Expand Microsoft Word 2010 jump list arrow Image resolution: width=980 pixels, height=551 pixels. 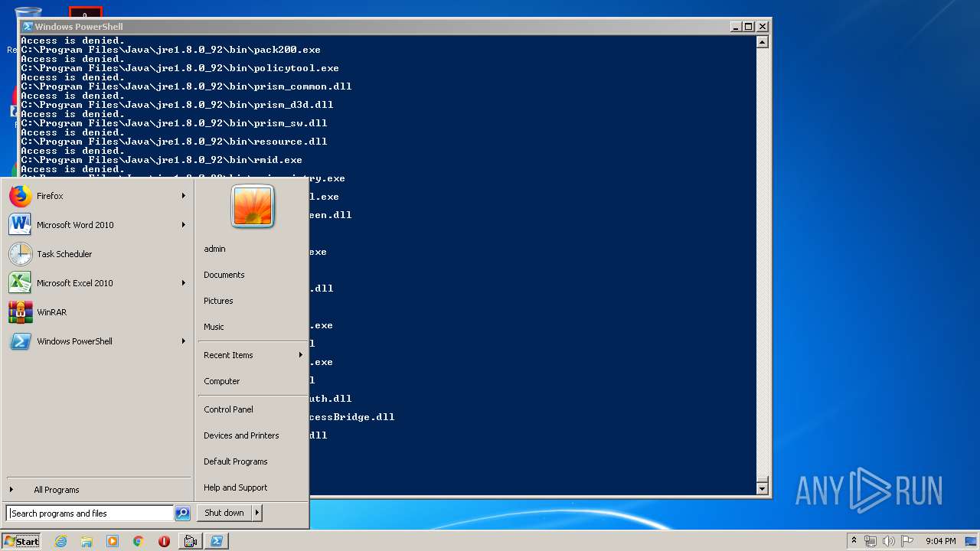183,225
